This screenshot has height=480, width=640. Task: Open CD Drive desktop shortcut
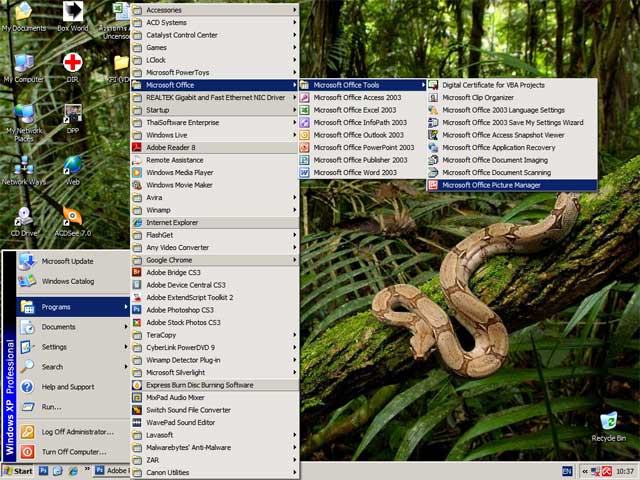tap(23, 217)
